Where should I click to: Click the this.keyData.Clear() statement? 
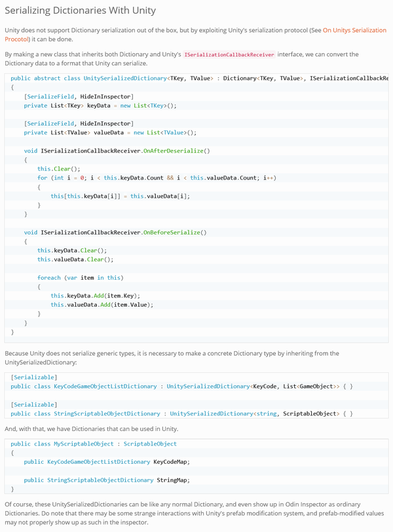tap(72, 250)
